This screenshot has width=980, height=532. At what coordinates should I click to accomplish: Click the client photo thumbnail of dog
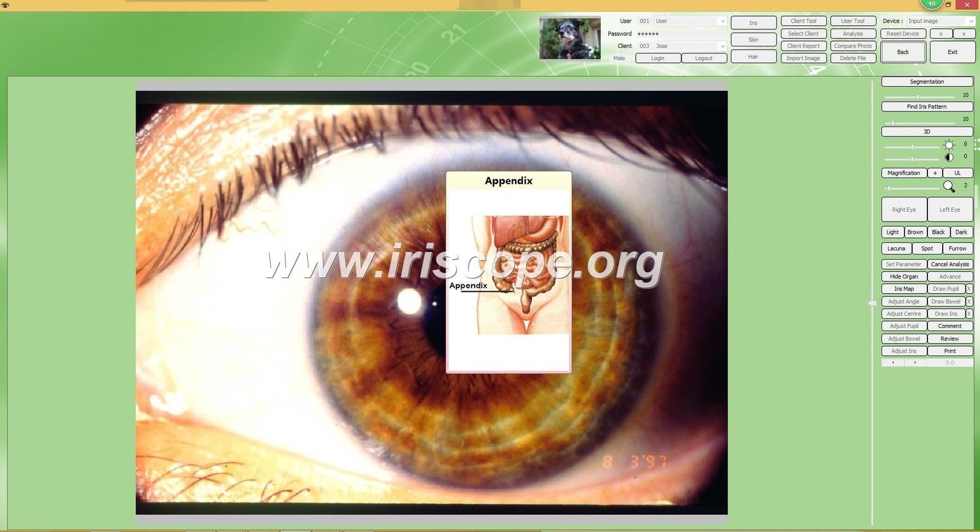coord(570,38)
